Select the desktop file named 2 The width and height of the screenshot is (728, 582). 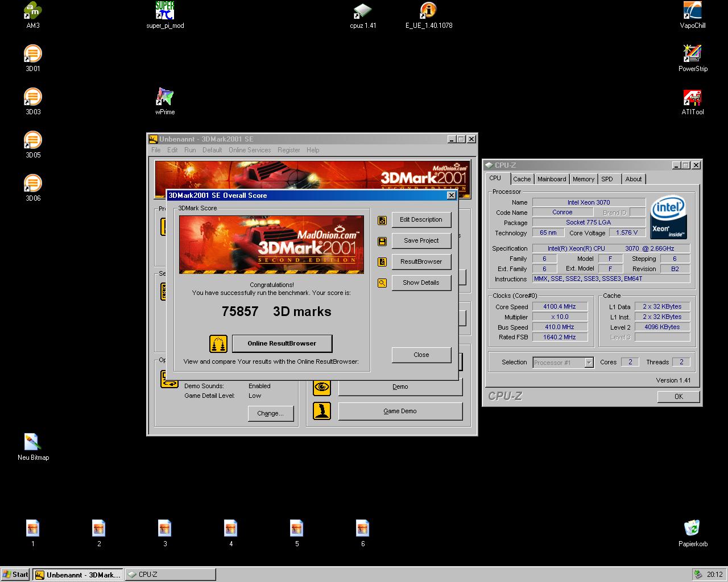(x=99, y=529)
